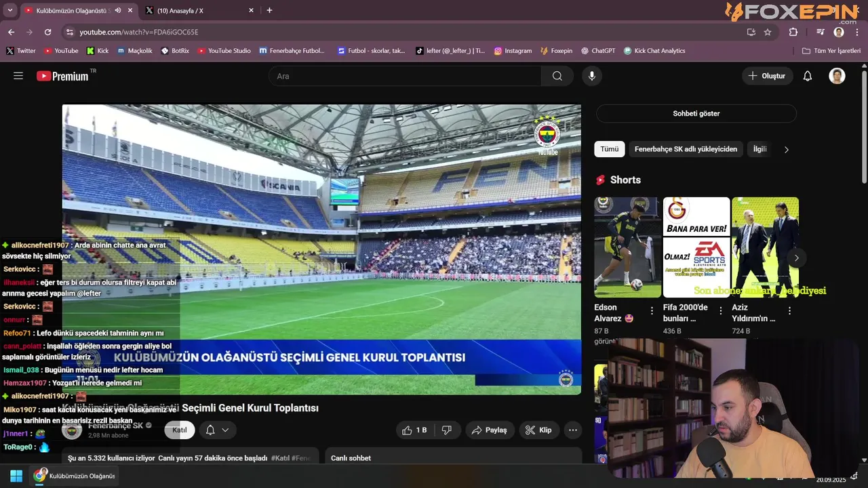This screenshot has height=488, width=868.
Task: Open options for Fifa 2000'de short
Action: (x=721, y=311)
